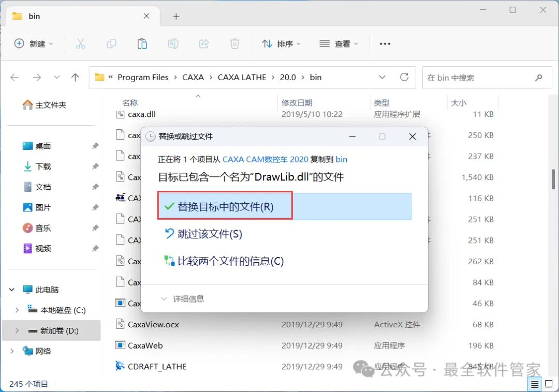Open Music (音乐) in sidebar
The width and height of the screenshot is (559, 392).
pyautogui.click(x=37, y=228)
